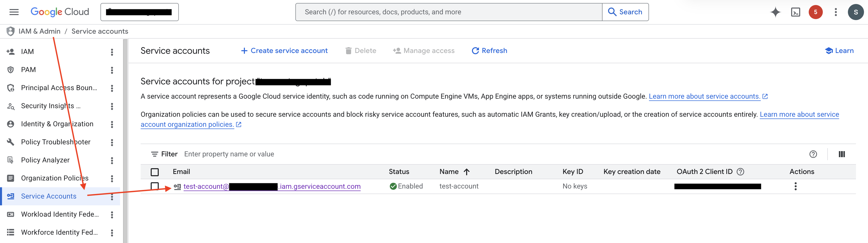Image resolution: width=868 pixels, height=243 pixels.
Task: Sort table by Email column
Action: pos(181,172)
